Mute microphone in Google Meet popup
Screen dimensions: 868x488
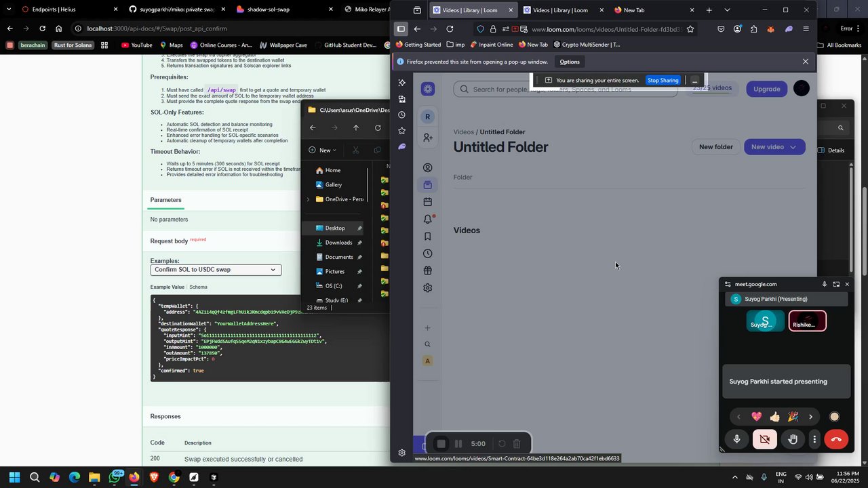point(737,439)
